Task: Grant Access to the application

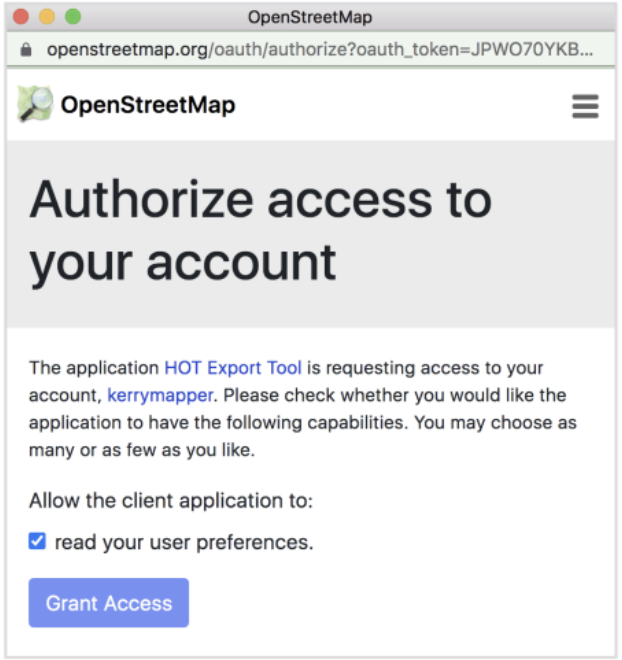Action: (109, 602)
